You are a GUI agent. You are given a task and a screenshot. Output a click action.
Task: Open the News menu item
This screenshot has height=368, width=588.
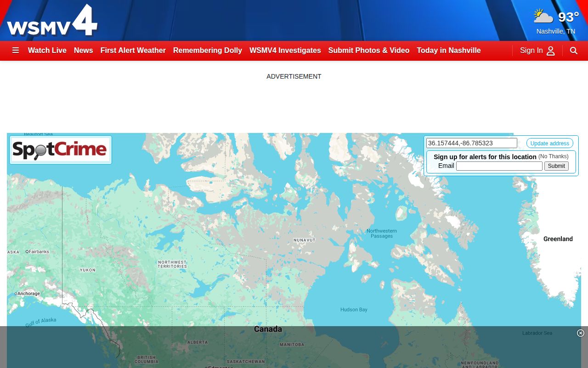click(84, 51)
